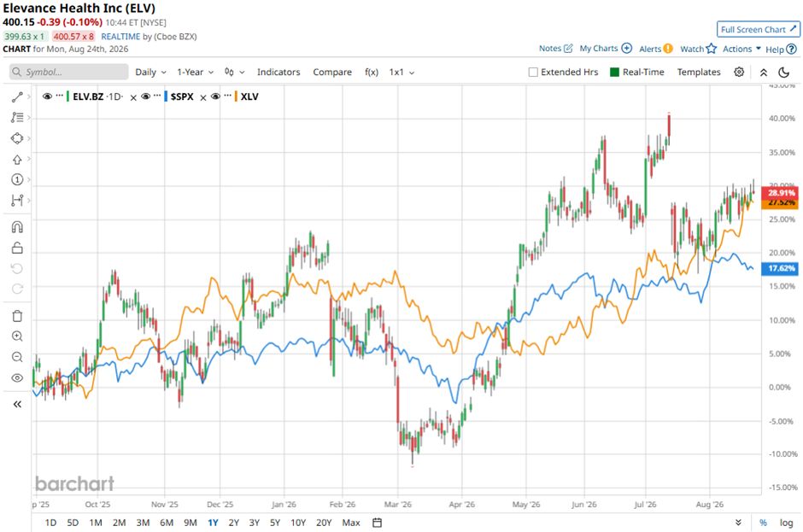Click the Symbol search field
This screenshot has height=532, width=803.
click(x=69, y=72)
